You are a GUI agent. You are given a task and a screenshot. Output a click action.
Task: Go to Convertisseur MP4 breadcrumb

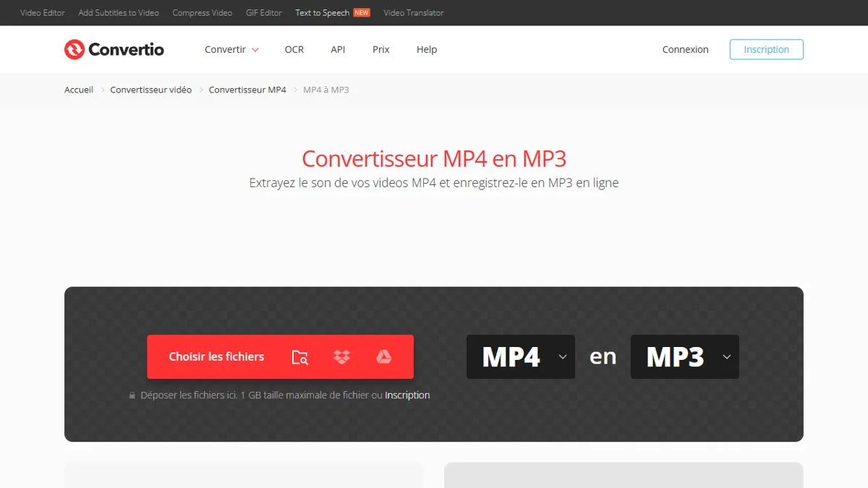click(x=247, y=90)
